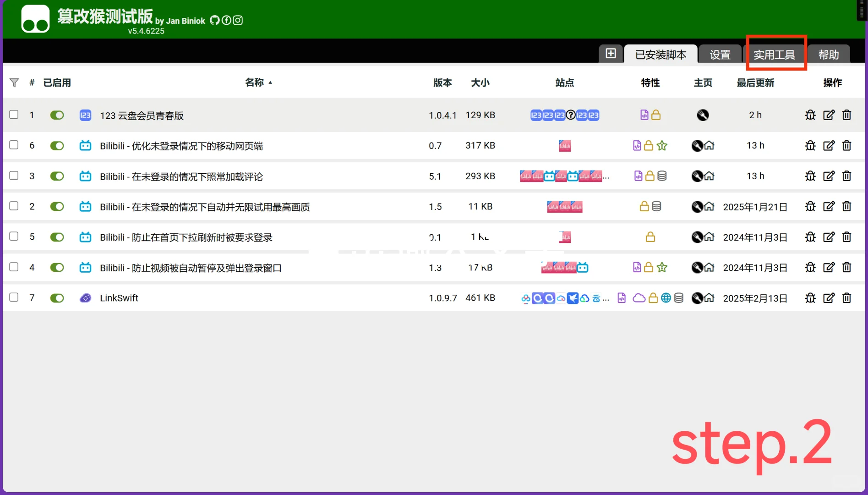868x495 pixels.
Task: Open source site icon for 123 云盘会员青春版
Action: point(703,115)
